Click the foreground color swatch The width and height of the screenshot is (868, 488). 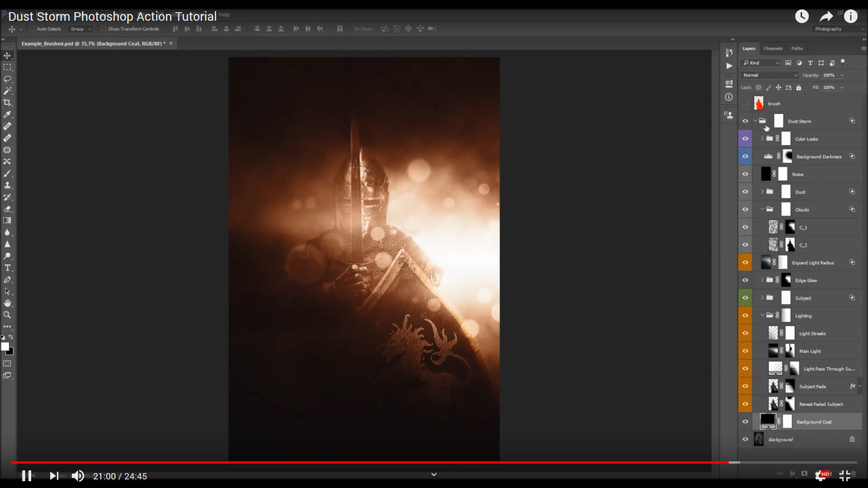5,346
